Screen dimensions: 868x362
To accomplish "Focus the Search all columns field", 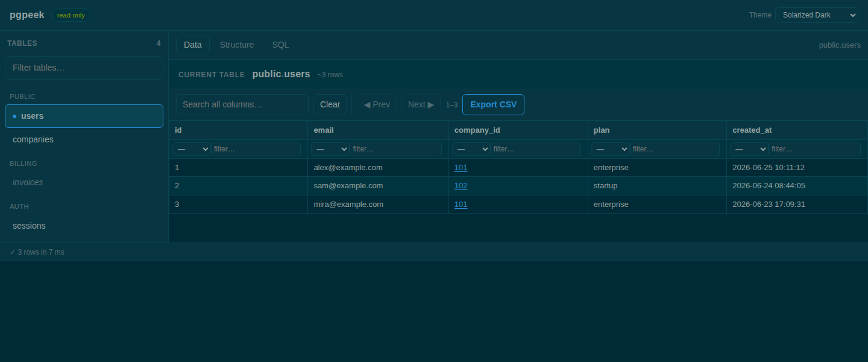I will pyautogui.click(x=242, y=104).
